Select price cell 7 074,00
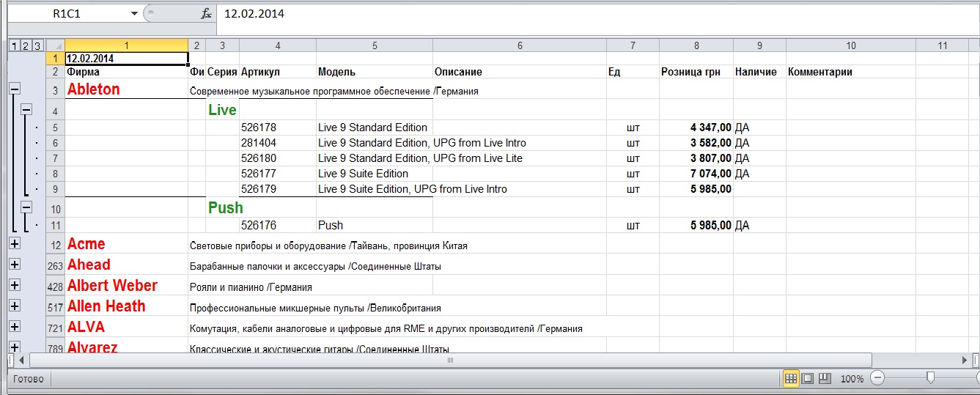Screen dimensions: 980x395 coord(696,174)
